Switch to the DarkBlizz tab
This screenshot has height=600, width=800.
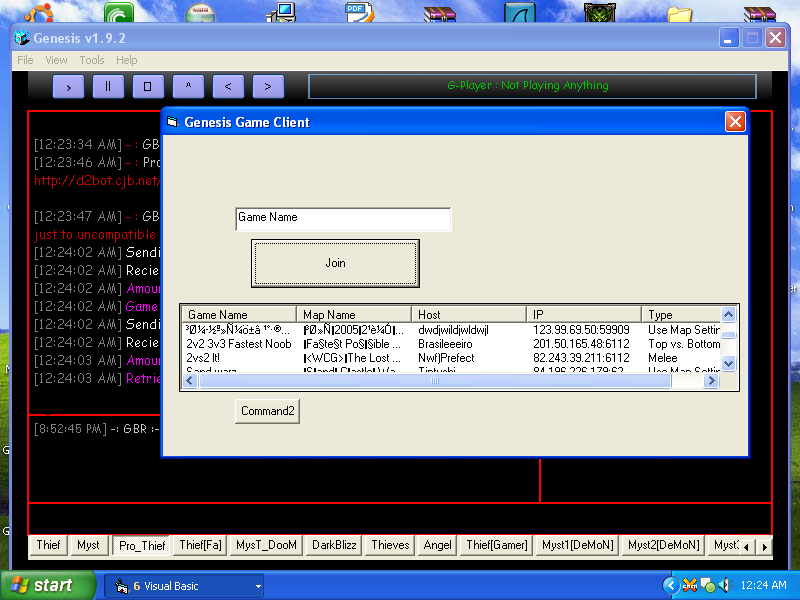(x=332, y=545)
